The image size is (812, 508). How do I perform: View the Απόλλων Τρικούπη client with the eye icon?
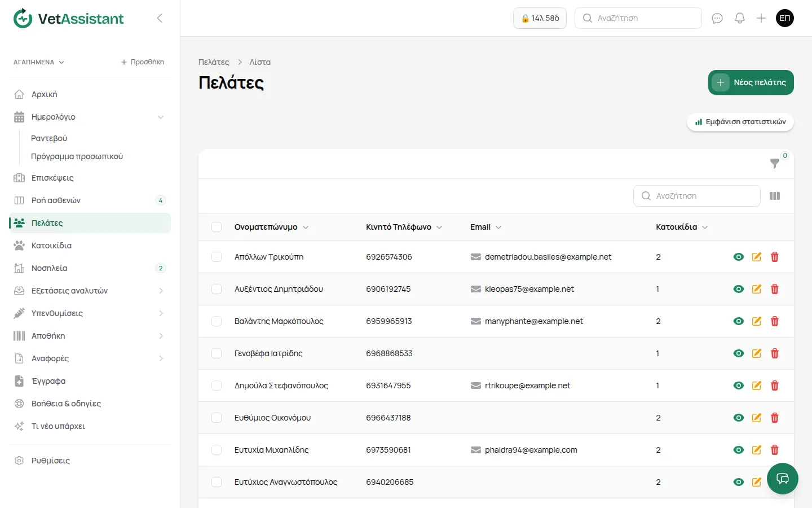coord(739,257)
